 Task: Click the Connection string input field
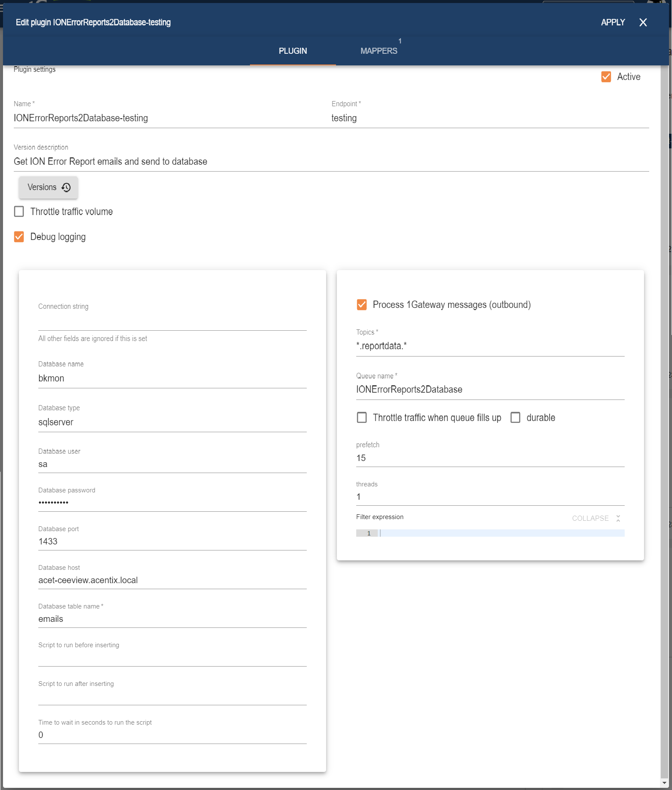[172, 322]
